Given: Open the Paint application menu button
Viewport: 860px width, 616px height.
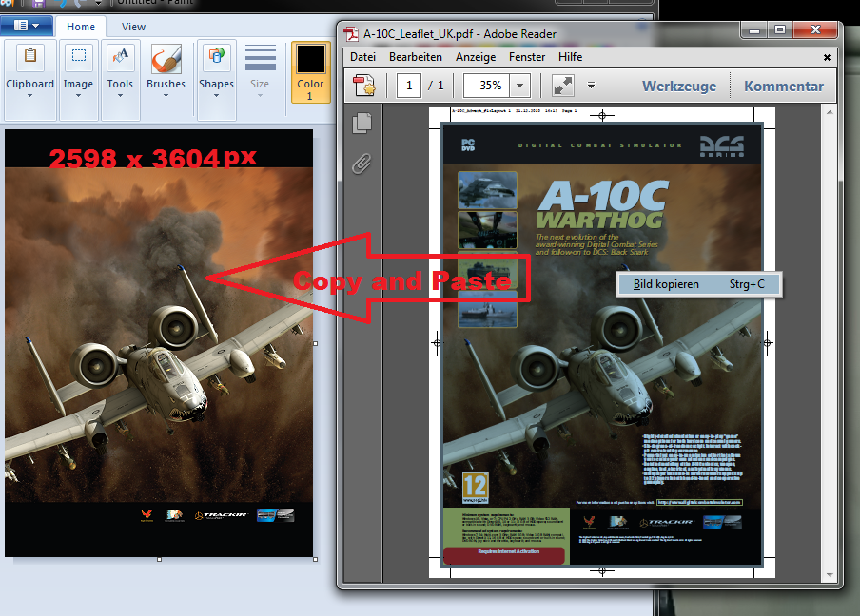Looking at the screenshot, I should pyautogui.click(x=27, y=27).
